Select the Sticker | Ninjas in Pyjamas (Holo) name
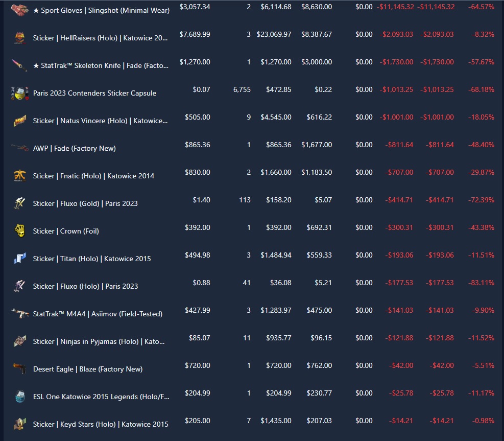 pyautogui.click(x=99, y=341)
